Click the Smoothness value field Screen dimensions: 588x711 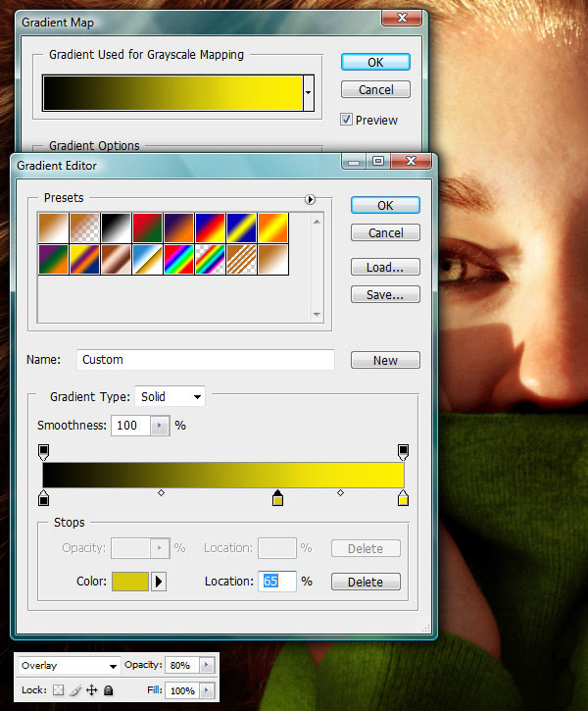click(130, 426)
